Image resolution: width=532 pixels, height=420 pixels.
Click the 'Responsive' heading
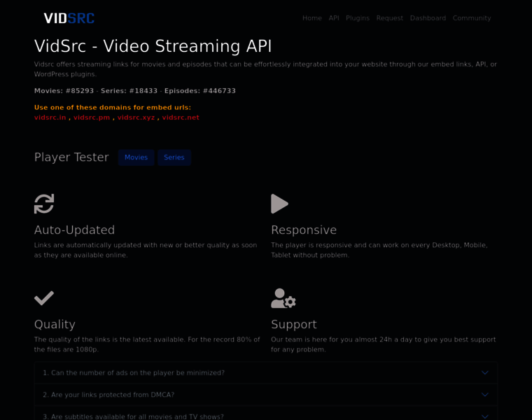[304, 230]
